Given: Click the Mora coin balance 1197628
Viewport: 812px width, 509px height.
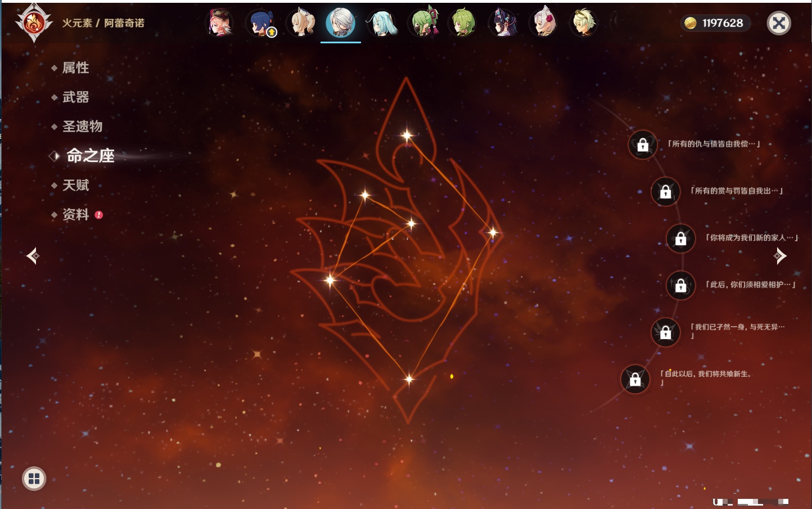Looking at the screenshot, I should pyautogui.click(x=715, y=23).
